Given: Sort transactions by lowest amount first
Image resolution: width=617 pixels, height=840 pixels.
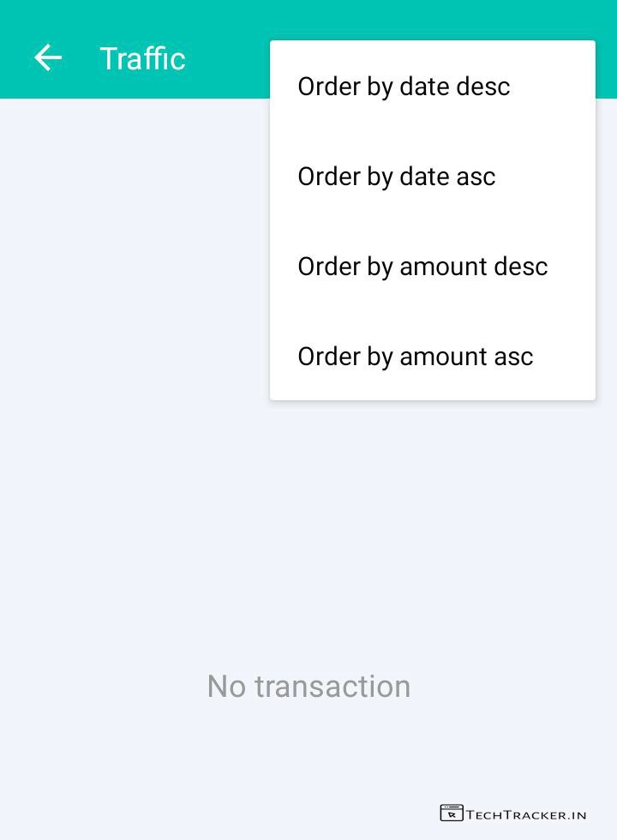Looking at the screenshot, I should tap(416, 357).
